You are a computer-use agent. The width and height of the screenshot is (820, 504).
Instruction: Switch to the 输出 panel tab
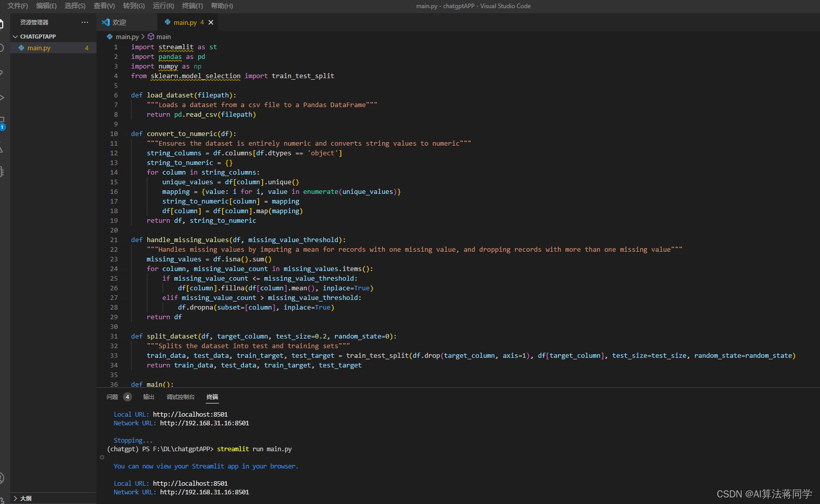tap(149, 397)
